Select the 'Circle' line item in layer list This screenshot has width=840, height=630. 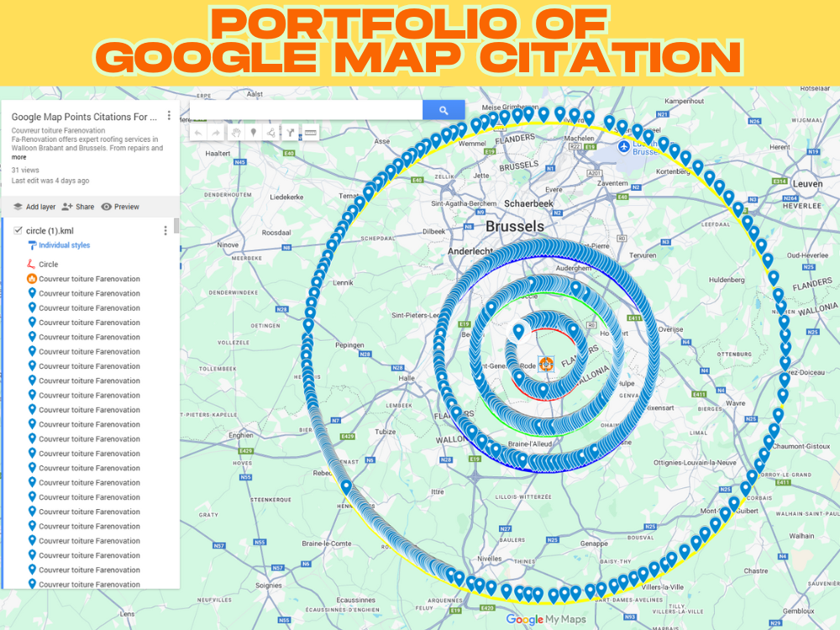pos(48,264)
